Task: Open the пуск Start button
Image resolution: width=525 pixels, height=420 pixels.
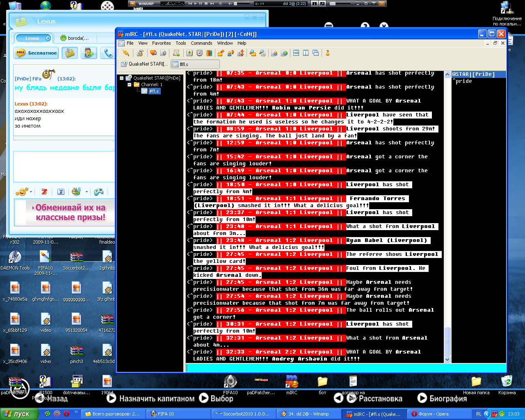Action: point(19,414)
